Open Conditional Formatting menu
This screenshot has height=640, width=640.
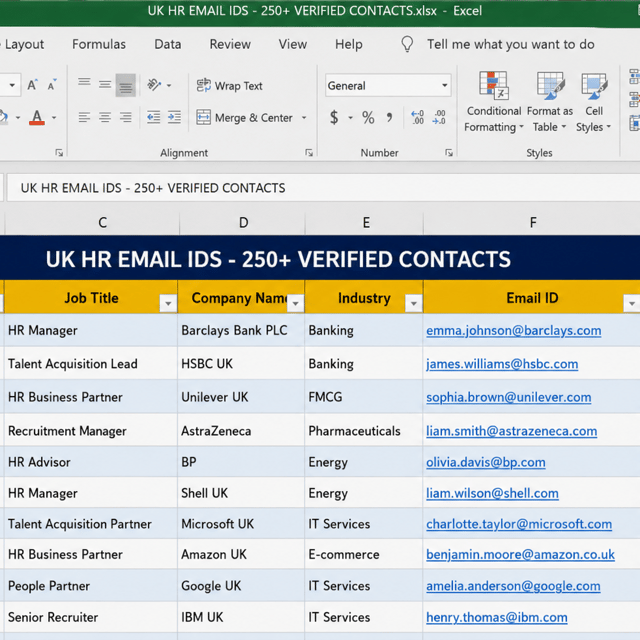[x=494, y=102]
